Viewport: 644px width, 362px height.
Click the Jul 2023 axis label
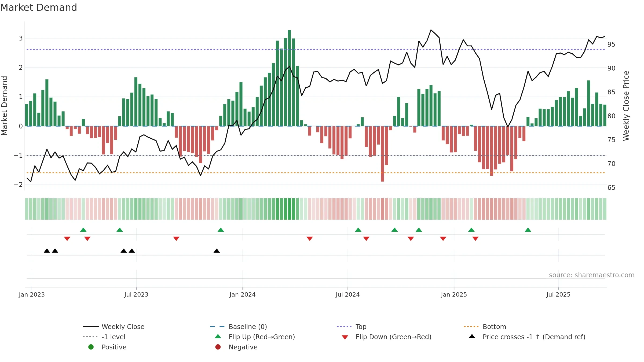[136, 294]
